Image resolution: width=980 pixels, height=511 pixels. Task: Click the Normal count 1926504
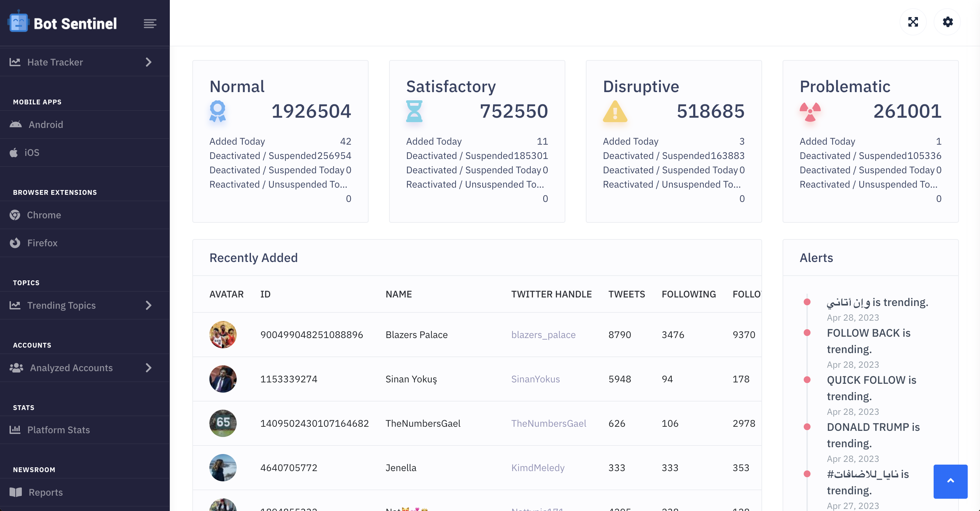tap(311, 111)
